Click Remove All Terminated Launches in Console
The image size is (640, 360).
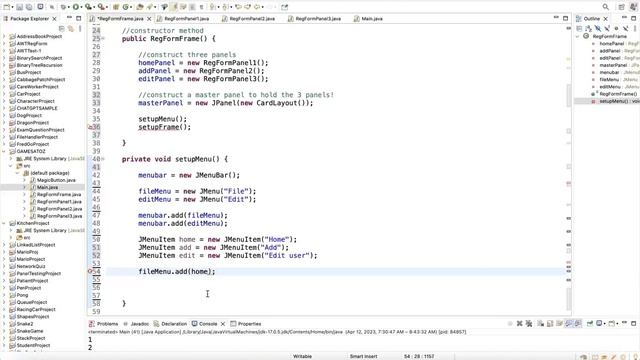(x=529, y=324)
